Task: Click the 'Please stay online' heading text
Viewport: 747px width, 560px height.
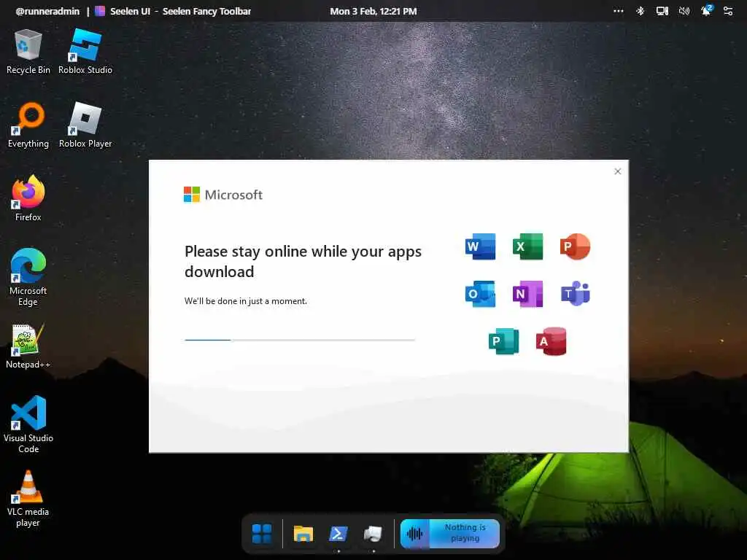Action: click(303, 262)
